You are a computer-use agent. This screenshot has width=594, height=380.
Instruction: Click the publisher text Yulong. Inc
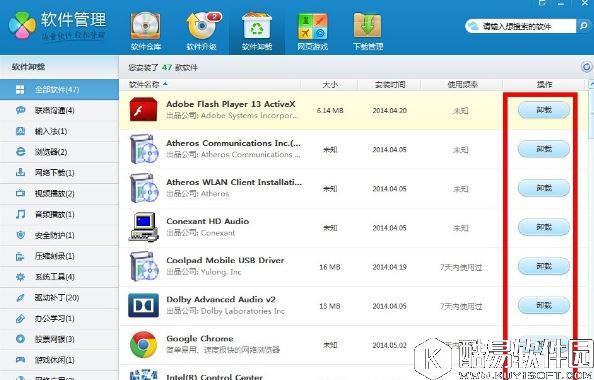[221, 272]
